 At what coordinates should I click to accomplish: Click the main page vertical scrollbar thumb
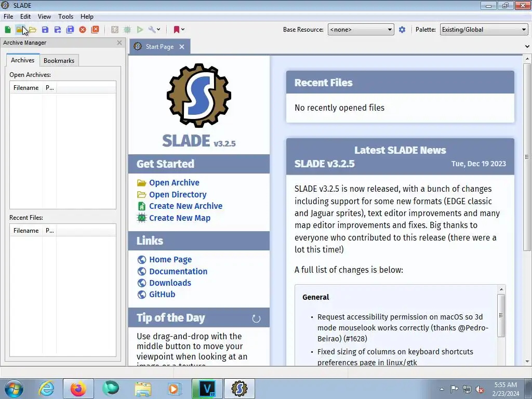pos(527,157)
